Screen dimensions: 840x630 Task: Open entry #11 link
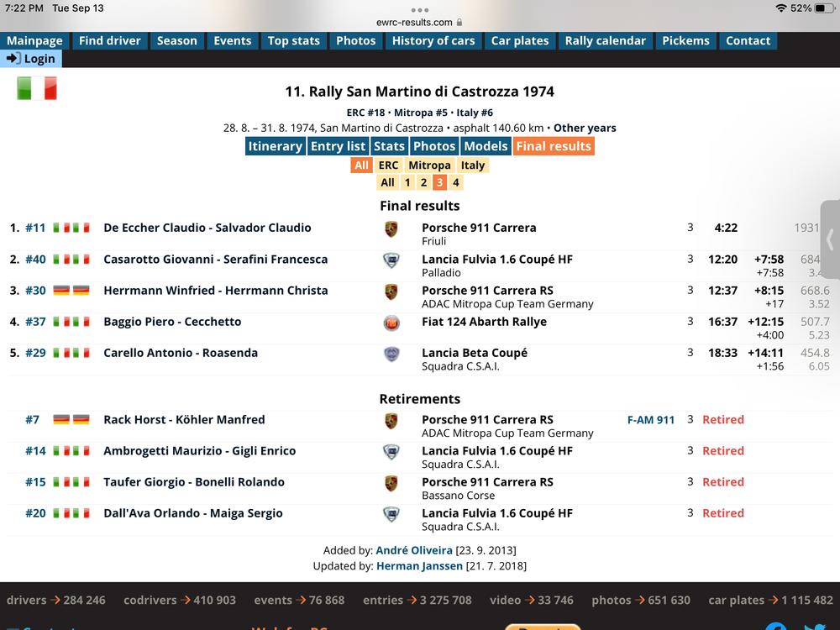[x=35, y=228]
